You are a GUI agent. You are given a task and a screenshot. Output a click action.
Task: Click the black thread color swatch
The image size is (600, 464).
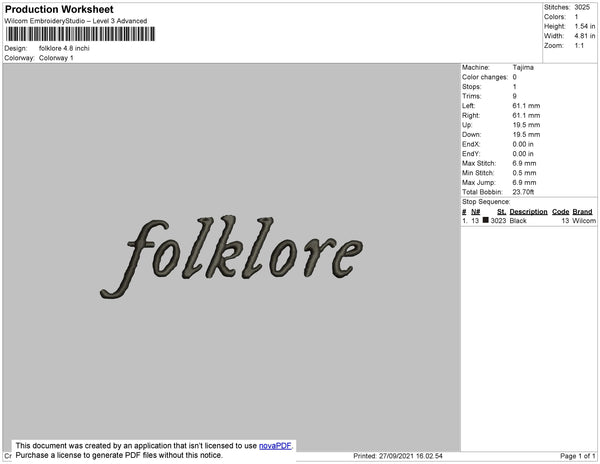[486, 220]
